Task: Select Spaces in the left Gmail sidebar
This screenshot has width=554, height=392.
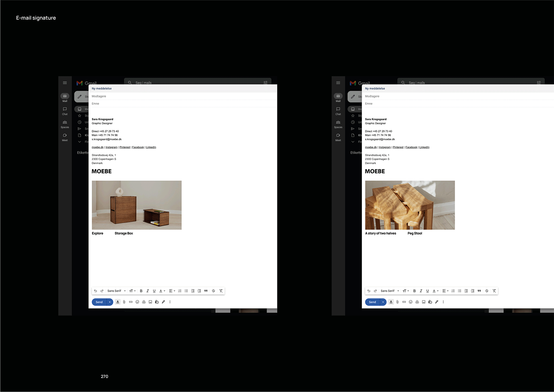Action: [65, 124]
